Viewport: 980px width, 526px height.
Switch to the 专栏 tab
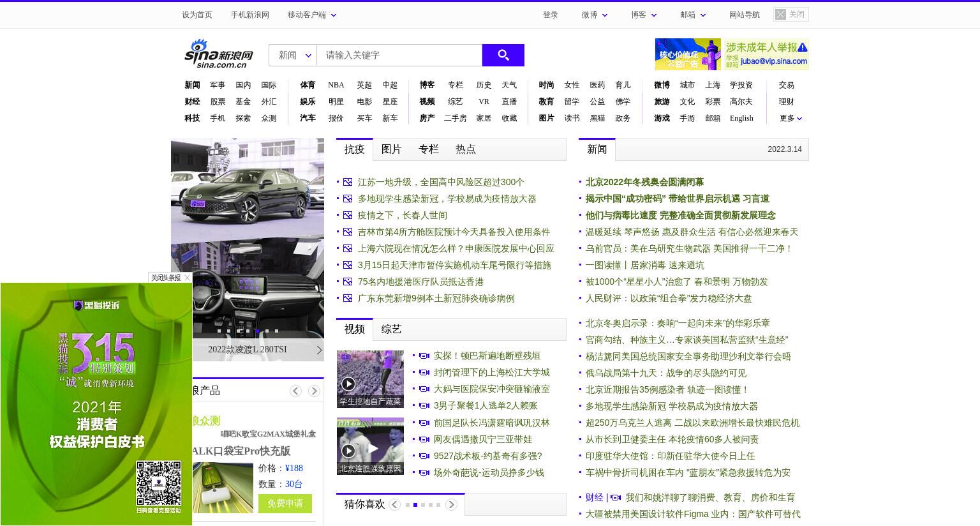(x=429, y=149)
